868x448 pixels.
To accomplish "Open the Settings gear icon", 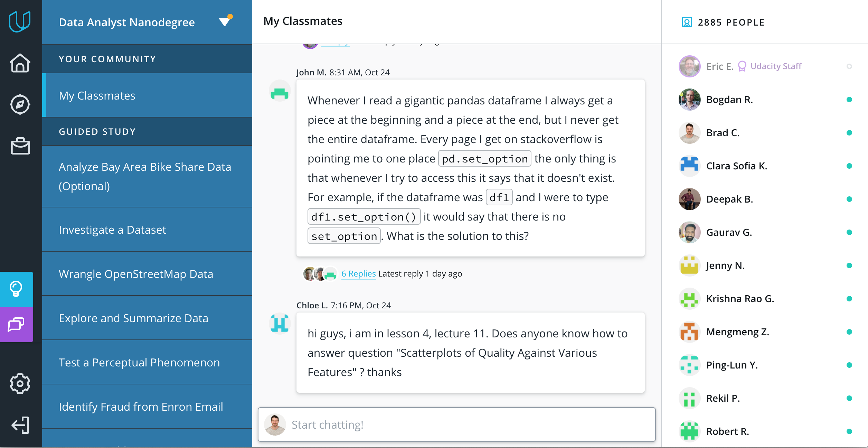I will coord(20,383).
